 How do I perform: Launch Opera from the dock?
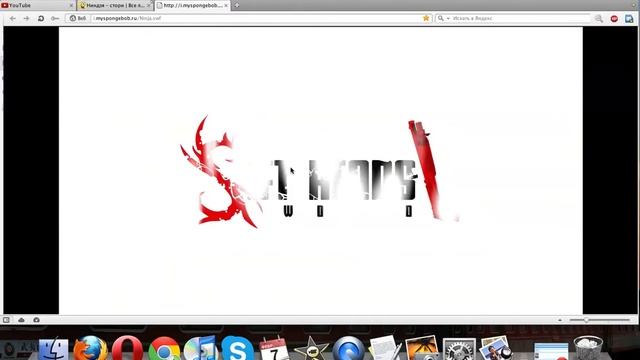127,348
